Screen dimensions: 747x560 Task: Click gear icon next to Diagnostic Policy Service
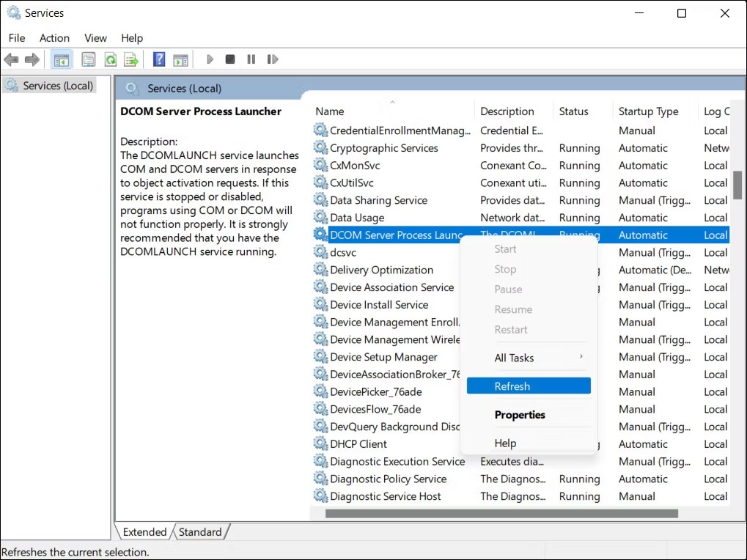pos(320,479)
